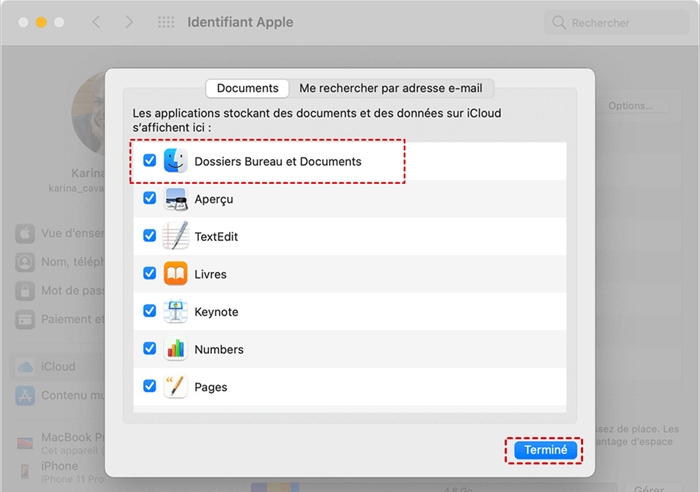
Task: Click the grid icon showing all preferences
Action: [166, 22]
